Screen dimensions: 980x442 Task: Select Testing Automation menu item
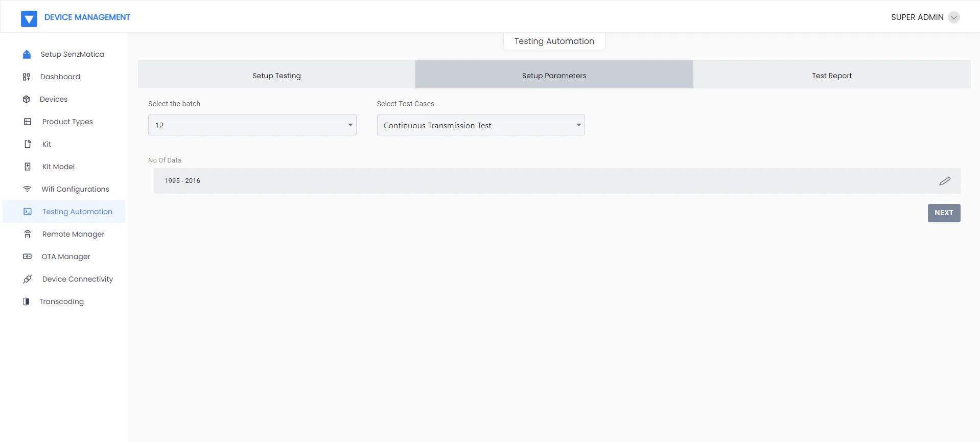(x=64, y=212)
